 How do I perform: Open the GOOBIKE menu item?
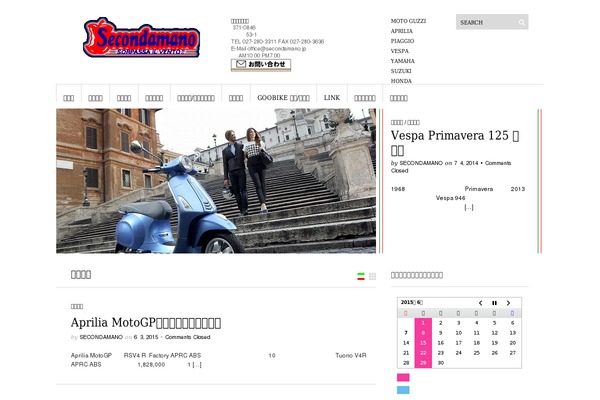[x=283, y=98]
